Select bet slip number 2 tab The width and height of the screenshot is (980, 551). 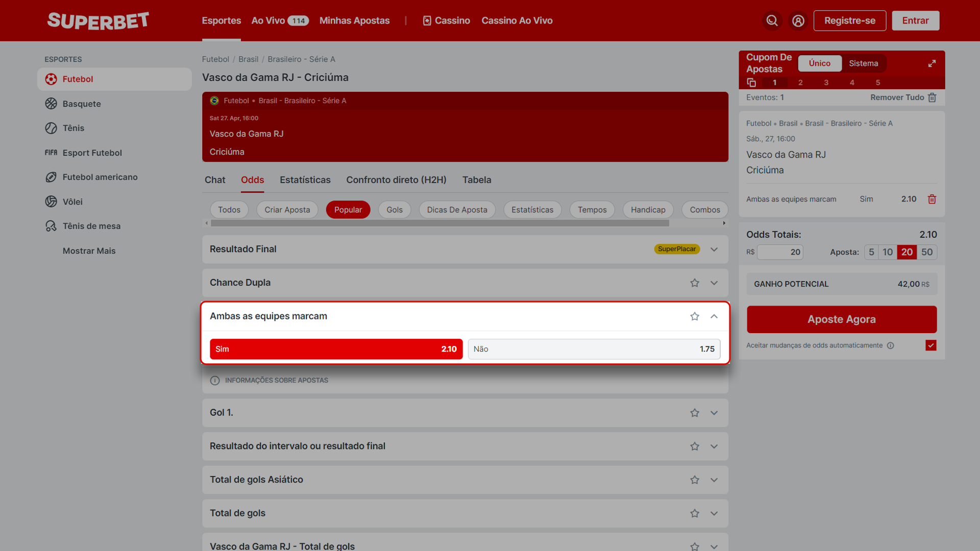coord(800,83)
